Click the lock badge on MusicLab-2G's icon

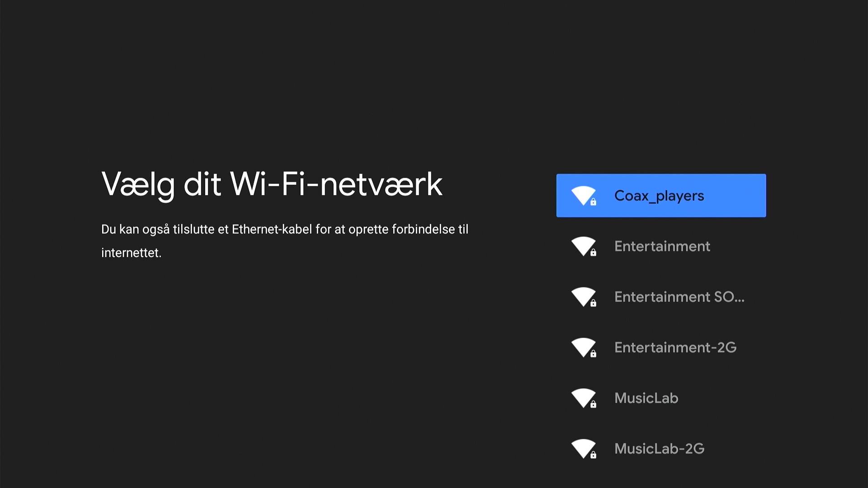click(593, 455)
